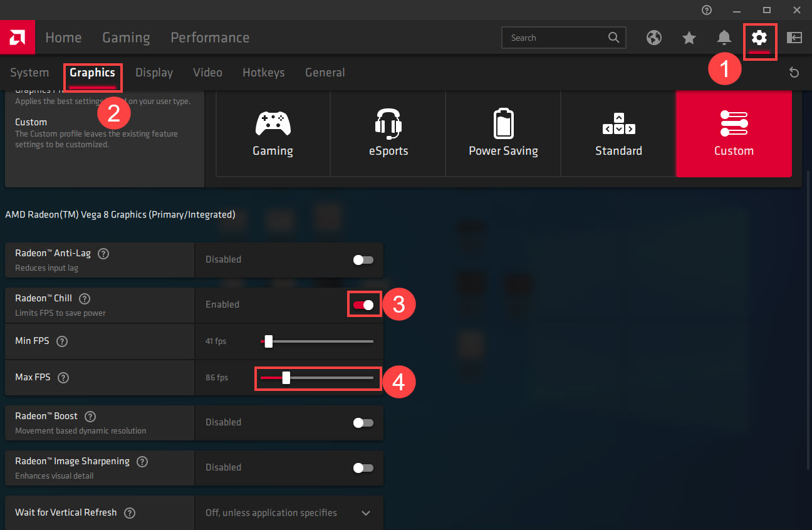The height and width of the screenshot is (530, 812).
Task: Open the web browser globe icon
Action: [654, 38]
